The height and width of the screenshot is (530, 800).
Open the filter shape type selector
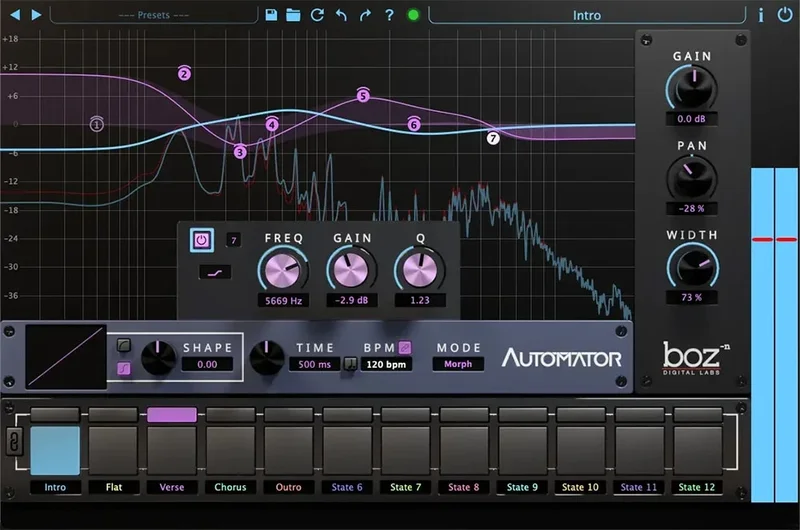215,272
